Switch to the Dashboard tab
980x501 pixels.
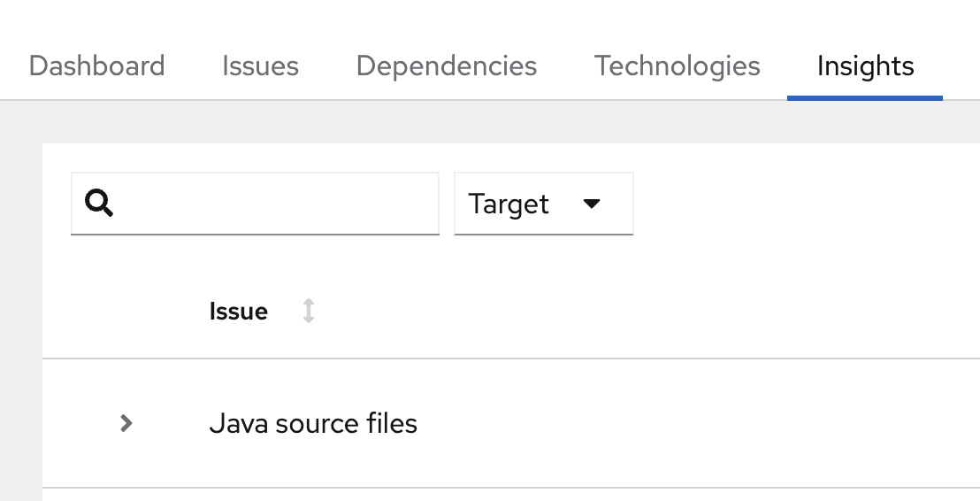[97, 66]
